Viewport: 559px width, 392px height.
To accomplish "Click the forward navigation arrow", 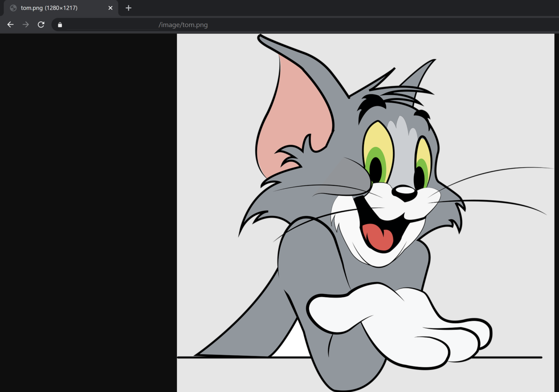I will [x=25, y=24].
